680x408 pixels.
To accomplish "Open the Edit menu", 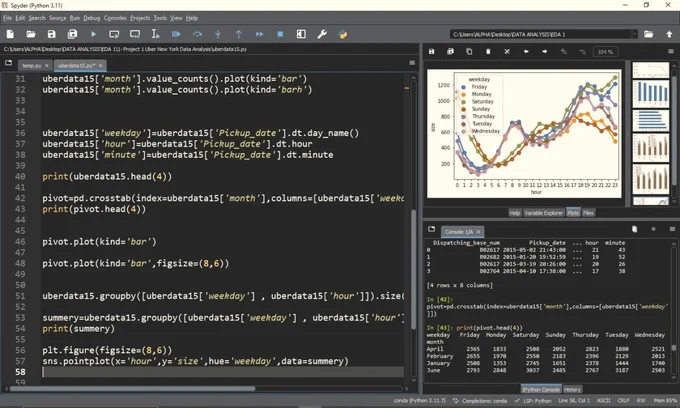I will [20, 18].
